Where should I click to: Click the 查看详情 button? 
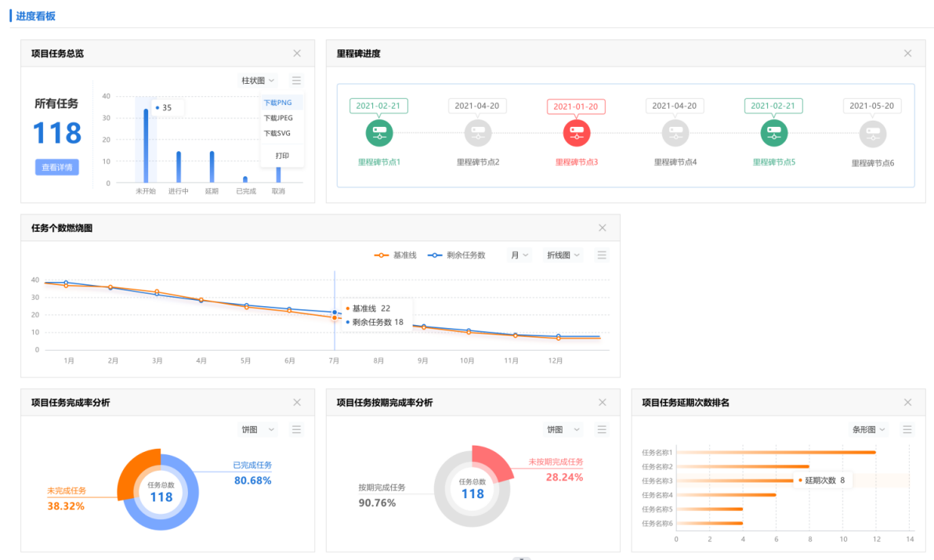(57, 167)
